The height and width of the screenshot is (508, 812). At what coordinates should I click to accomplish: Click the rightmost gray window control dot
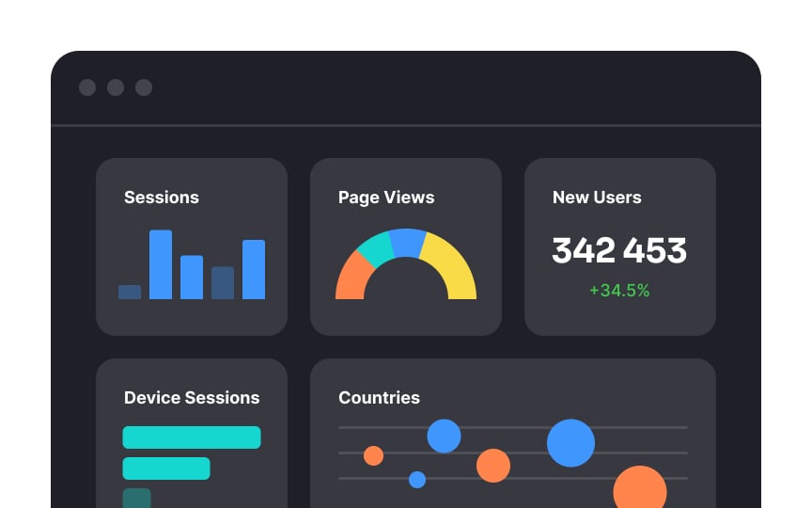click(x=144, y=87)
